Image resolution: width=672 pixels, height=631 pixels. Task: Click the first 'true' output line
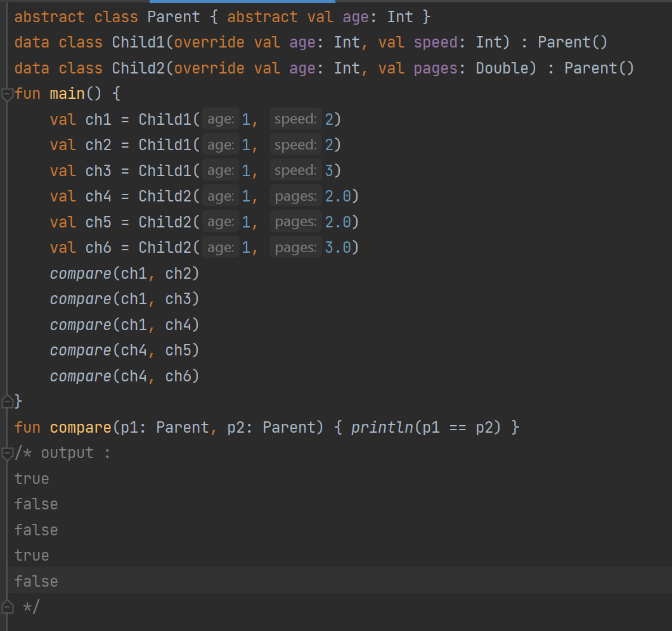click(x=32, y=479)
